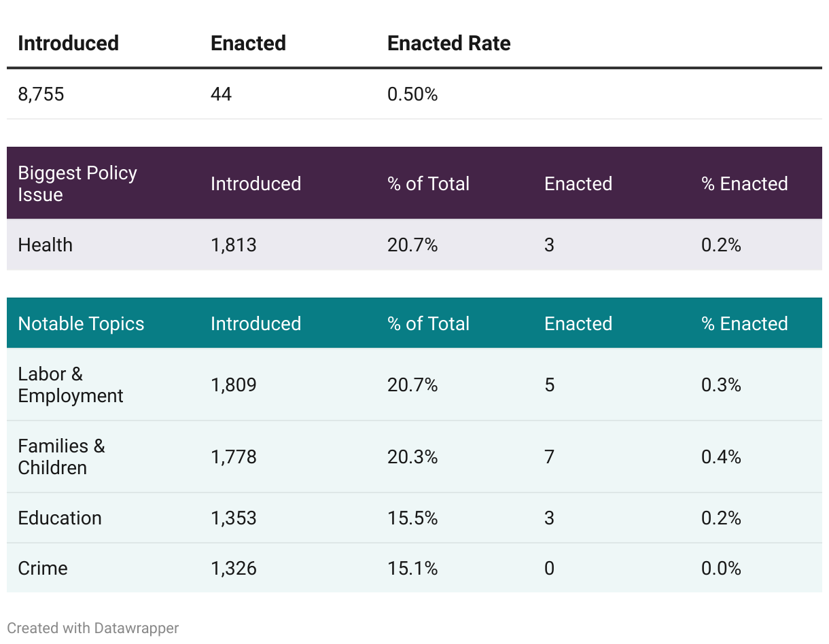Click the Crime row label

[x=43, y=569]
